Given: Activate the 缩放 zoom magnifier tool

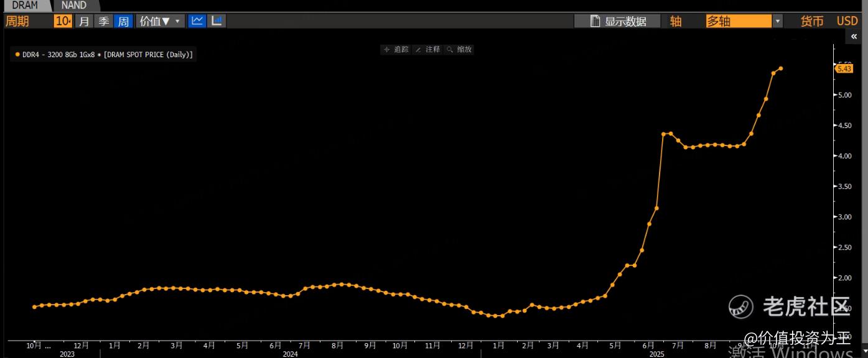Looking at the screenshot, I should point(459,50).
